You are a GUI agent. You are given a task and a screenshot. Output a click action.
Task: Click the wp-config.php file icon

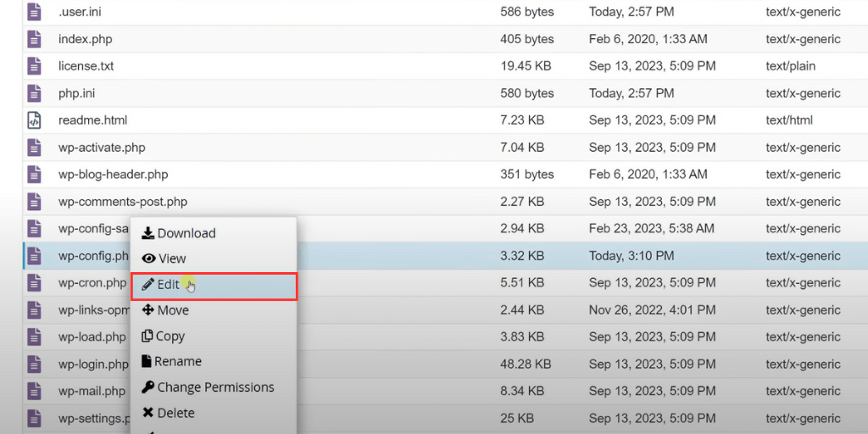(34, 256)
